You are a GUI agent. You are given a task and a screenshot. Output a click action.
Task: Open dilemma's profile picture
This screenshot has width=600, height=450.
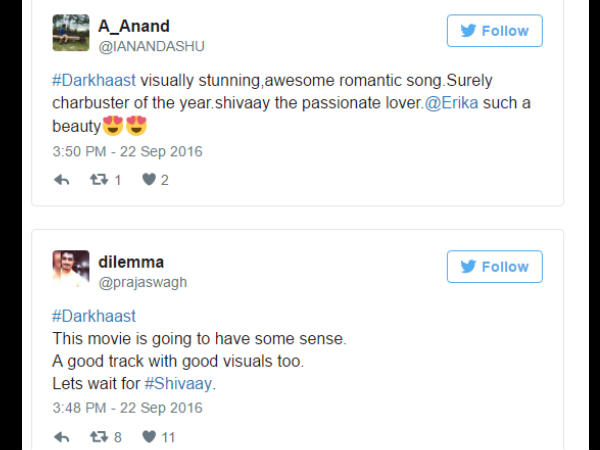tap(70, 269)
